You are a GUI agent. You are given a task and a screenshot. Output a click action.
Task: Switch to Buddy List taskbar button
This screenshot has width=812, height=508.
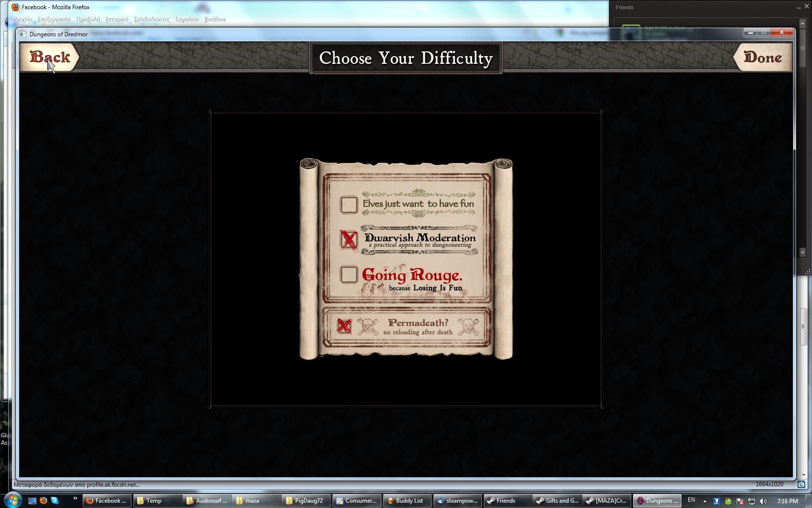point(407,501)
